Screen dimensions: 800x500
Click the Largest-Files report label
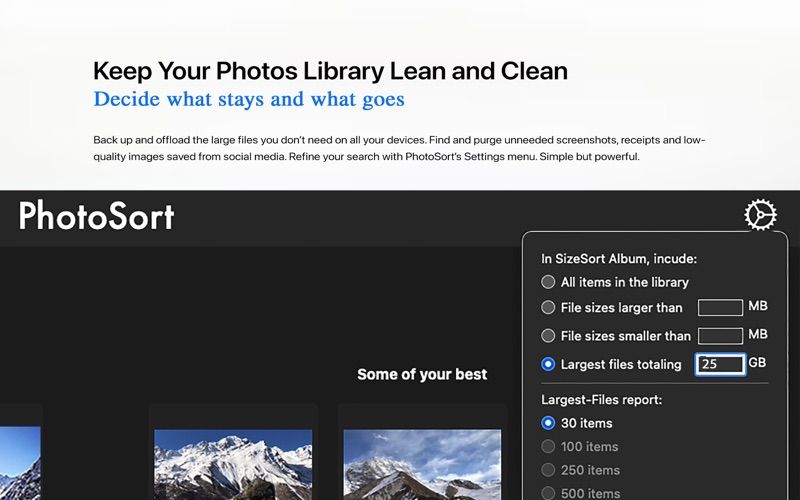click(602, 399)
